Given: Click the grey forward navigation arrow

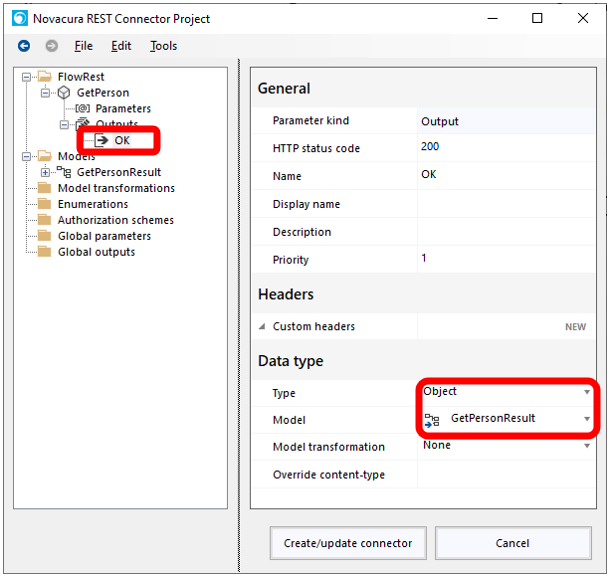Looking at the screenshot, I should (51, 46).
